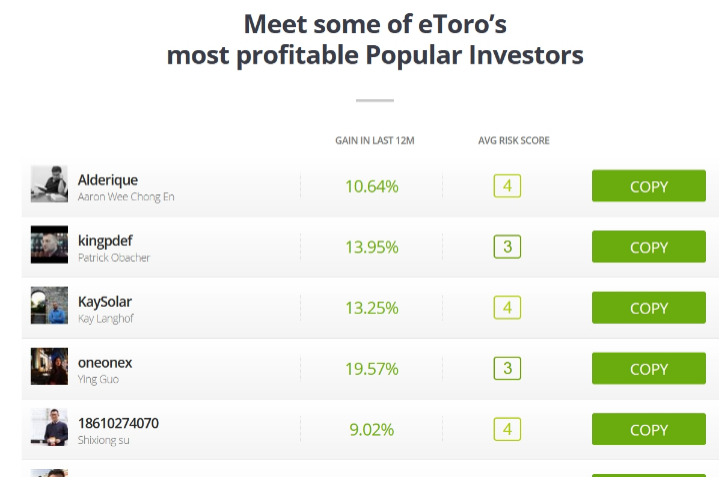720x480 pixels.
Task: Copy investor 18610274070
Action: (x=648, y=429)
